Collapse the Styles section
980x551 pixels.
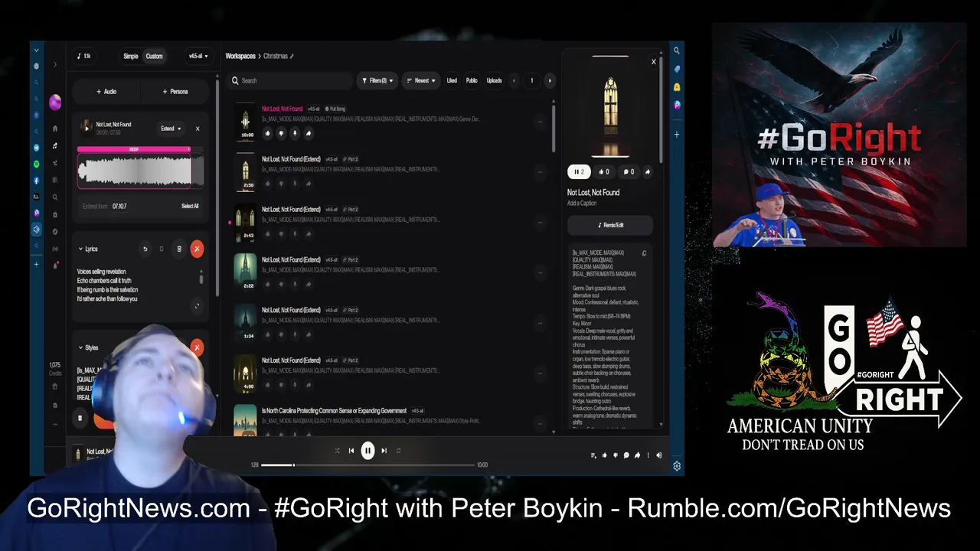[x=80, y=347]
